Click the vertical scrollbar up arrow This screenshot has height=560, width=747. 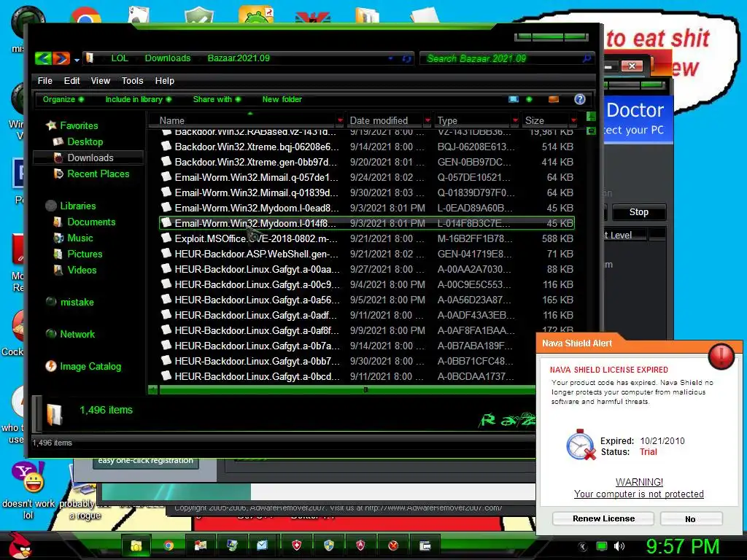(x=591, y=116)
